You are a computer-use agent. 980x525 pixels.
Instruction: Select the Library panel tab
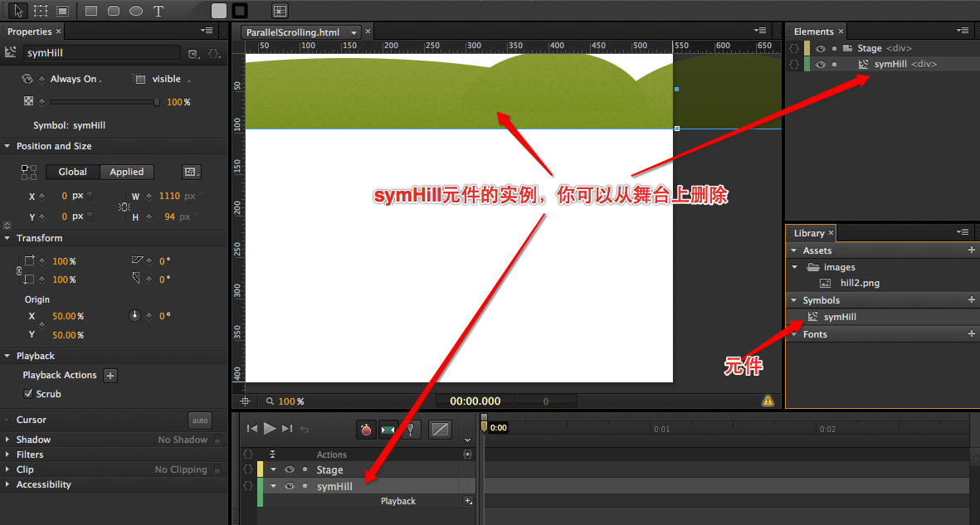coord(809,233)
